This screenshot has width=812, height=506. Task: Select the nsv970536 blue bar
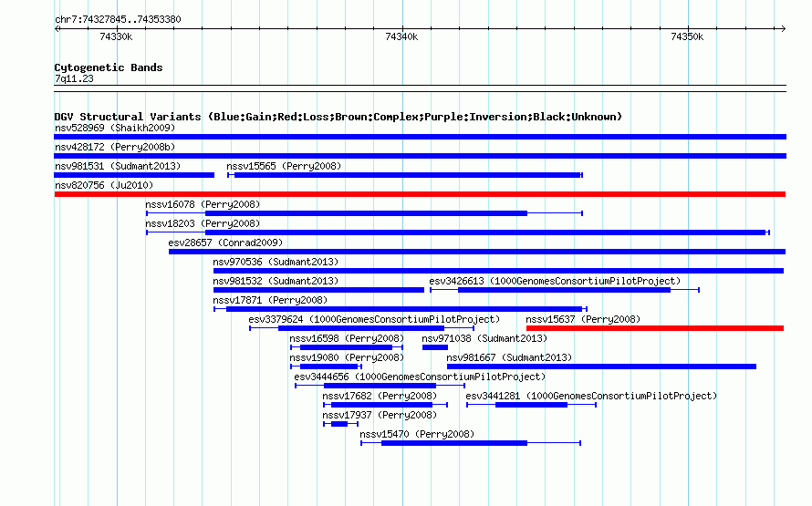point(498,271)
